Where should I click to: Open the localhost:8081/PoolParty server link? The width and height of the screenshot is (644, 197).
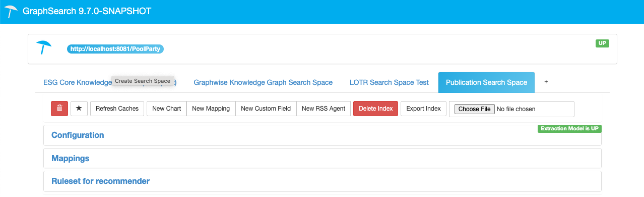point(115,49)
